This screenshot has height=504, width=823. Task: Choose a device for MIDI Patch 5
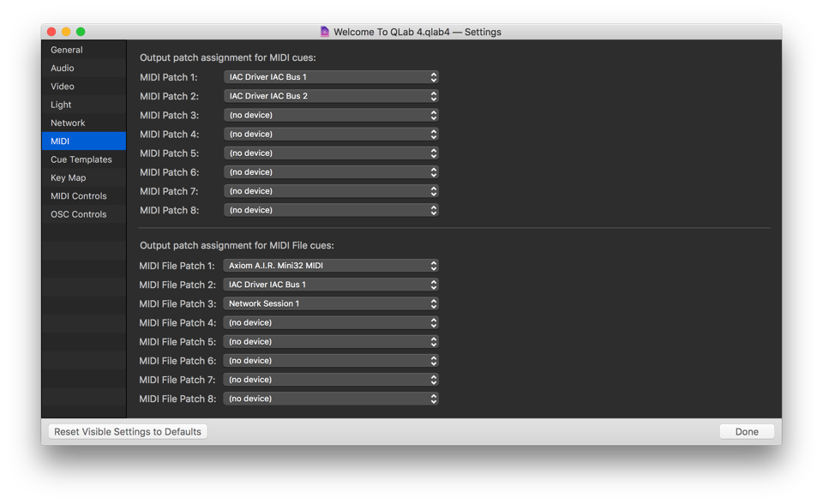(x=331, y=153)
